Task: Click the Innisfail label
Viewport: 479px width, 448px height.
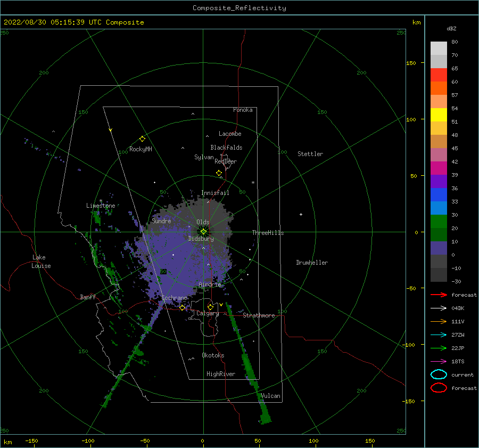Action: point(215,193)
